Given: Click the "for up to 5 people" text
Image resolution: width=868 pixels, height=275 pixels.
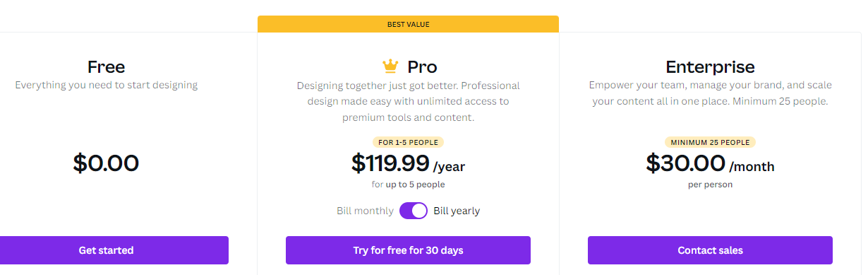Looking at the screenshot, I should [x=408, y=185].
